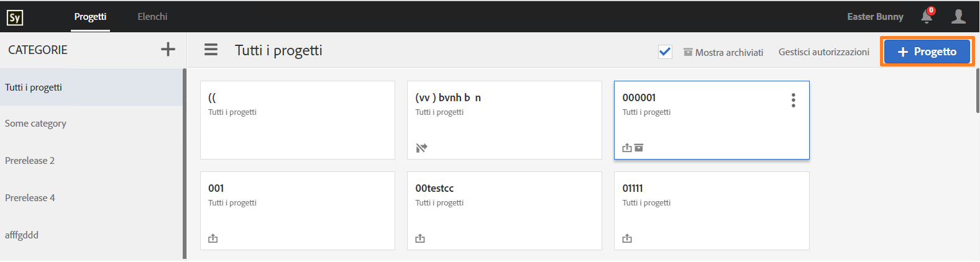The height and width of the screenshot is (262, 980).
Task: Open Gestisci autorizzazioni link
Action: pyautogui.click(x=823, y=52)
